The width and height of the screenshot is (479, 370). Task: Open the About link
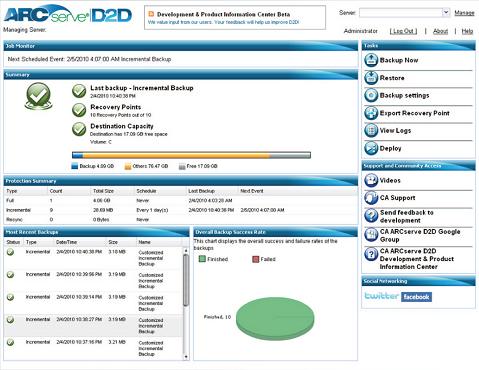[440, 31]
